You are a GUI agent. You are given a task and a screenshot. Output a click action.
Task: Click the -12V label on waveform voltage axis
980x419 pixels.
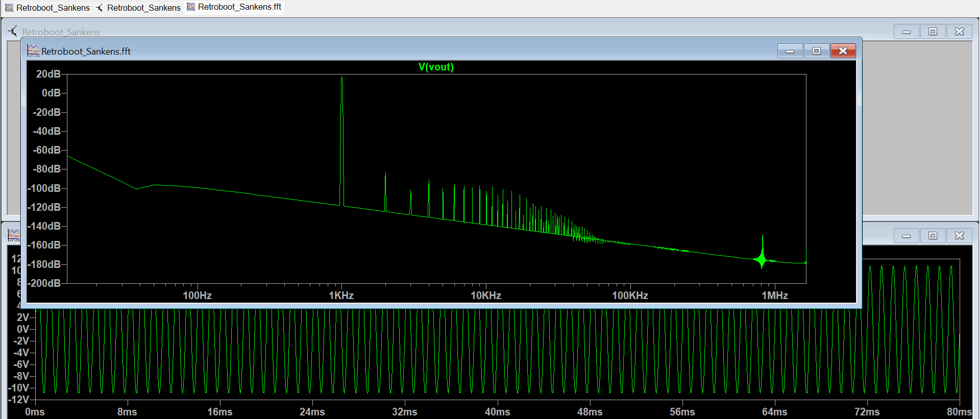(19, 400)
